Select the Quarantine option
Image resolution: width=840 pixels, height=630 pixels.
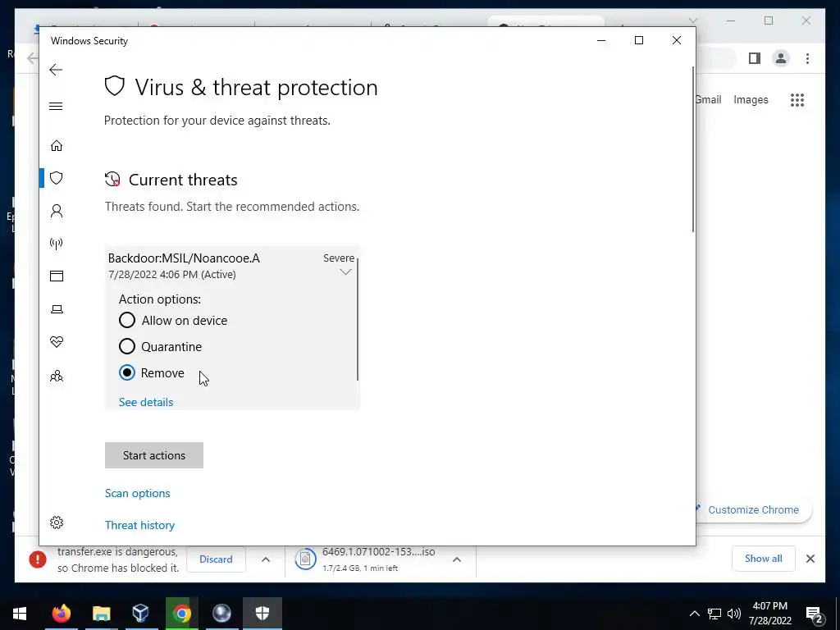coord(127,347)
